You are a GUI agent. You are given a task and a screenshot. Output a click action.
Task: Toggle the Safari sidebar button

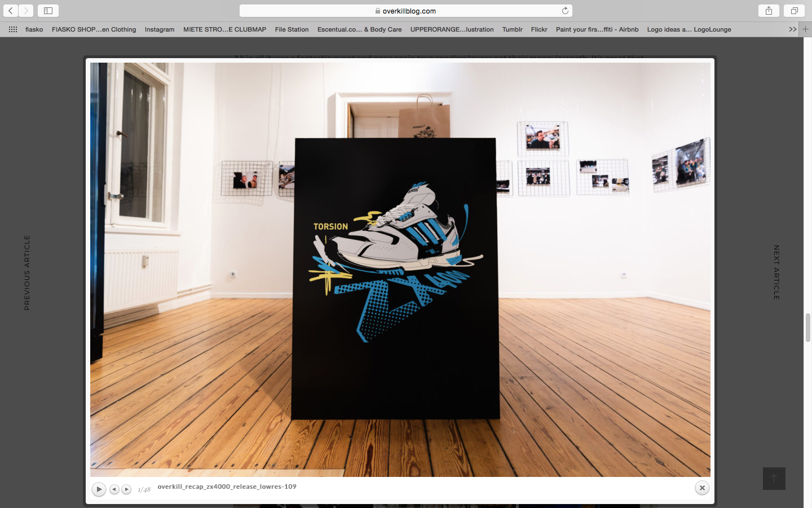coord(48,11)
